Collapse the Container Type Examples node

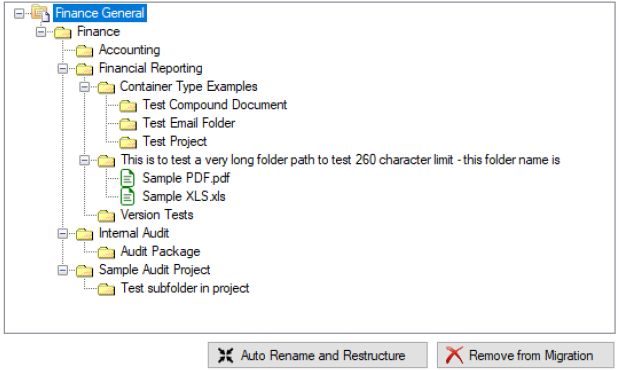pos(84,87)
